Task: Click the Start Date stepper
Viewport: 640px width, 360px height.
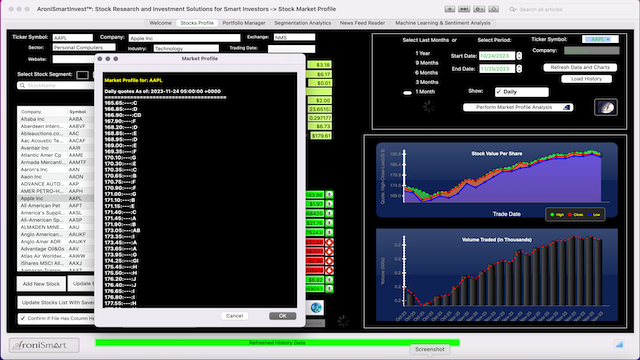Action: [x=519, y=56]
